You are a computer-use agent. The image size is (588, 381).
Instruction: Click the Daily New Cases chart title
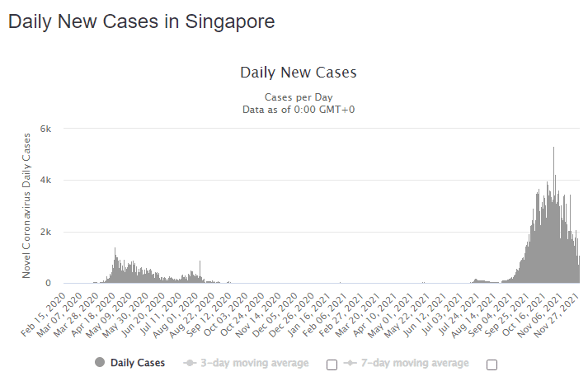(298, 73)
